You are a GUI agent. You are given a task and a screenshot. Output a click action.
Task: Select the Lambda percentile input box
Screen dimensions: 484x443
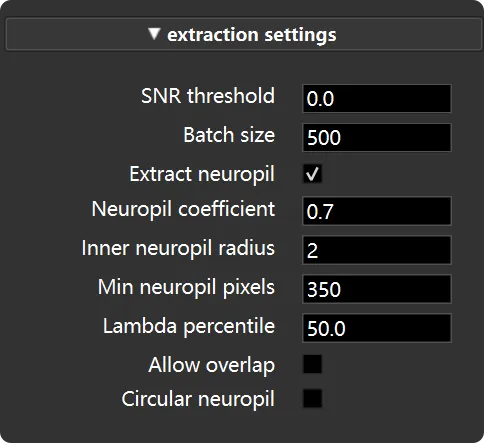377,328
